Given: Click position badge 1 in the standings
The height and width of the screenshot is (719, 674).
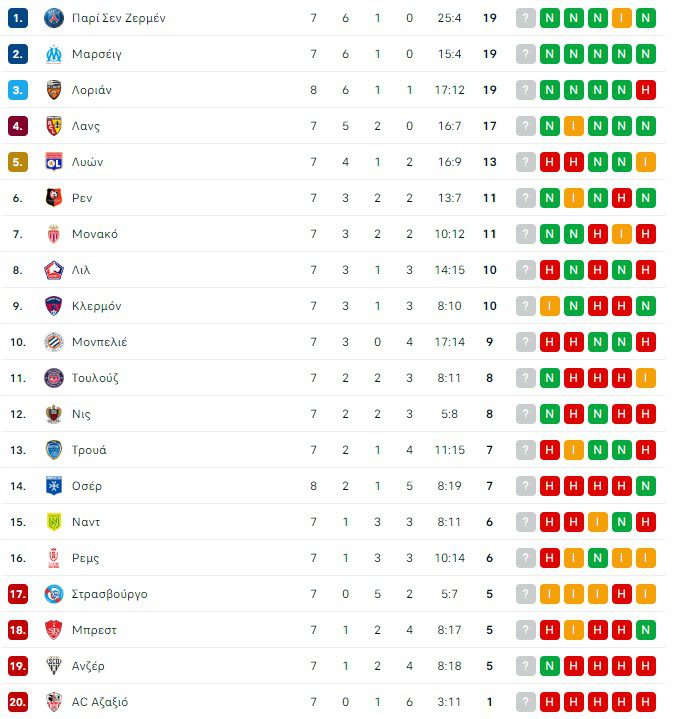Looking at the screenshot, I should pyautogui.click(x=18, y=18).
